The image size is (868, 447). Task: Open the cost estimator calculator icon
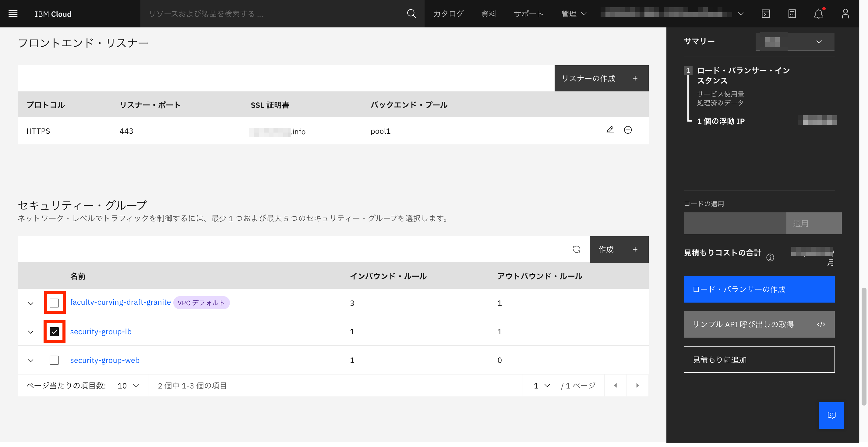[x=792, y=14]
